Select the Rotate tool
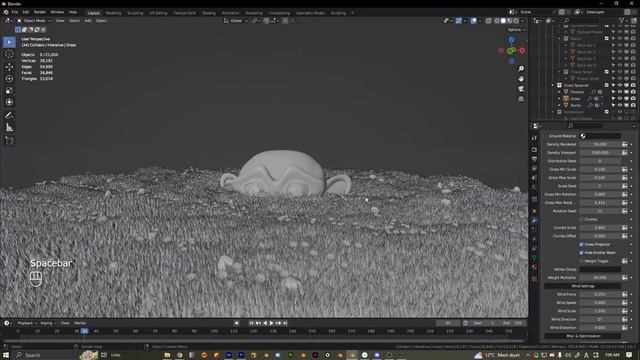This screenshot has width=640, height=360. [x=9, y=78]
